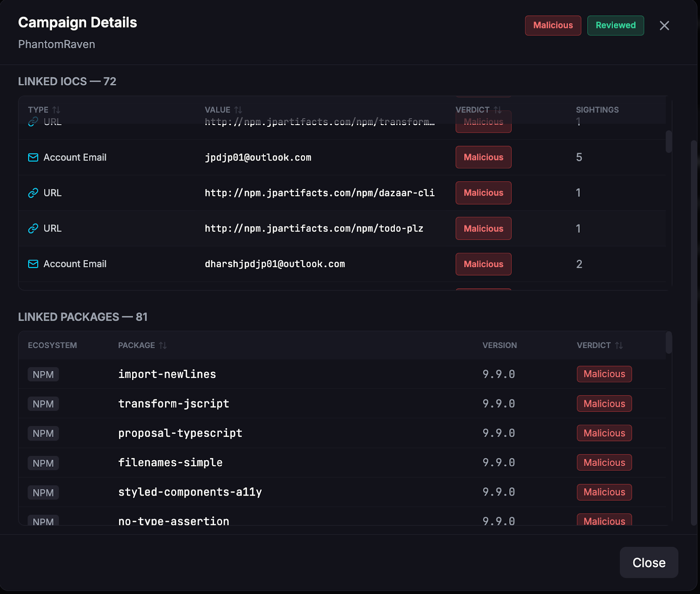700x594 pixels.
Task: Click link icon for todo-plz URL row
Action: [x=33, y=228]
